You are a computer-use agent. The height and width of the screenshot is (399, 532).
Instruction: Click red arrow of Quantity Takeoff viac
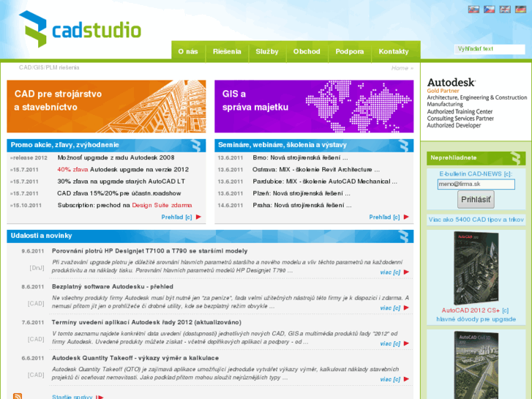coord(406,379)
